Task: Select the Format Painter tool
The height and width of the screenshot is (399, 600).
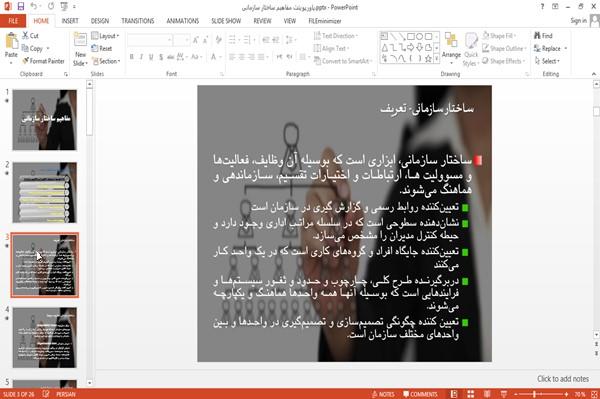Action: pyautogui.click(x=43, y=61)
